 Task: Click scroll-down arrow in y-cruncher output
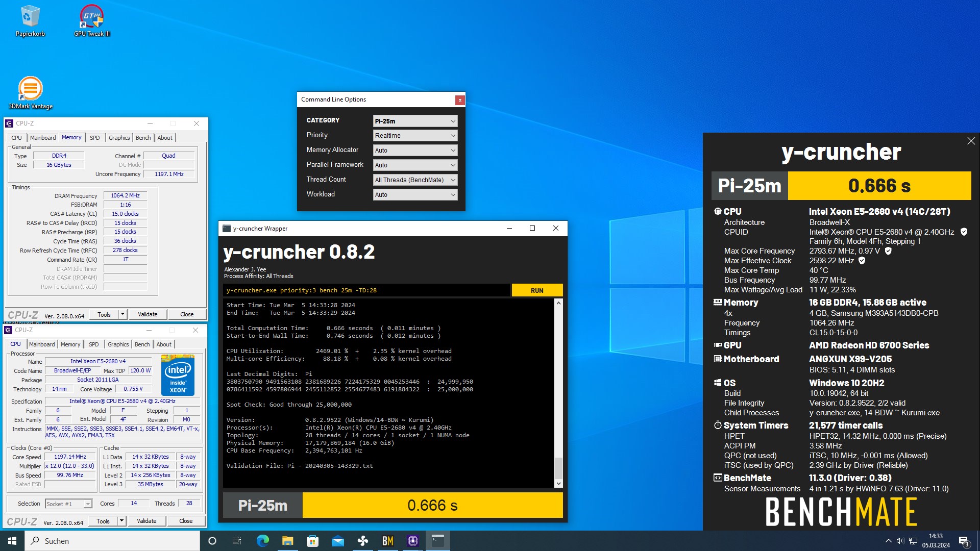(558, 484)
